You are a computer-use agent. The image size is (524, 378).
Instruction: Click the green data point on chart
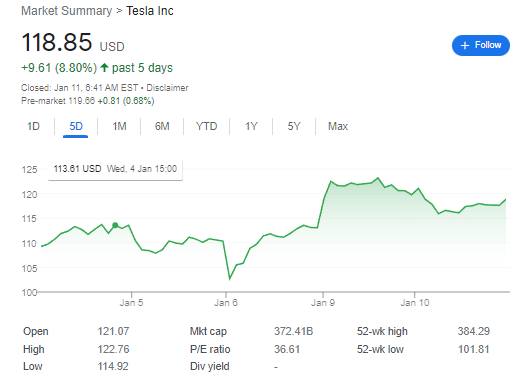[x=115, y=225]
